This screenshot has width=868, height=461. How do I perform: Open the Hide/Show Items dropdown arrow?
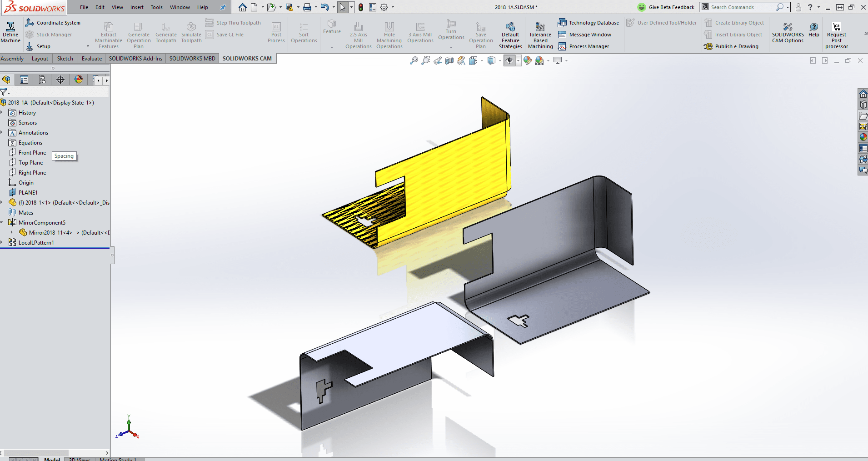(518, 60)
